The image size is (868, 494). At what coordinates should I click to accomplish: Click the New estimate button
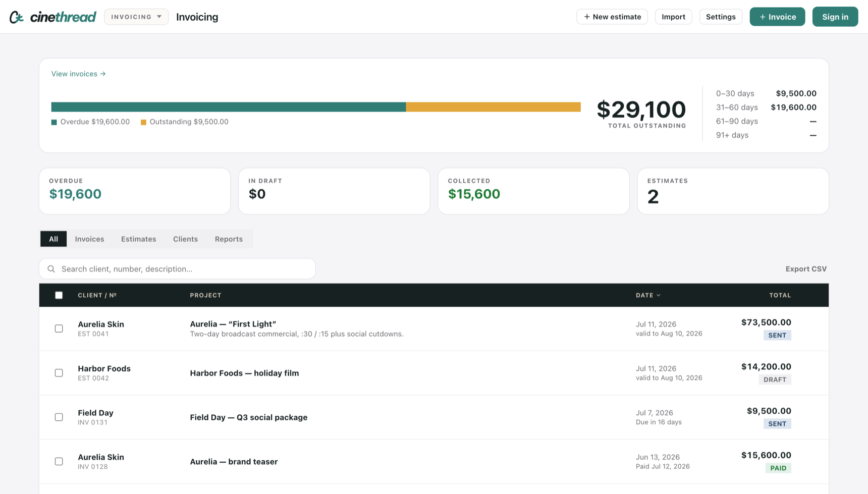click(612, 17)
